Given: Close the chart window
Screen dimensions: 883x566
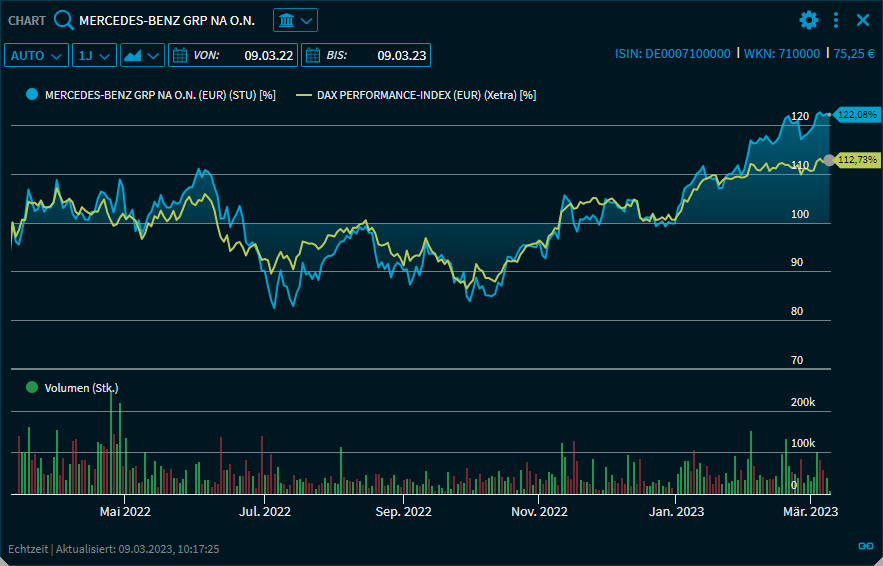Looking at the screenshot, I should coord(864,20).
